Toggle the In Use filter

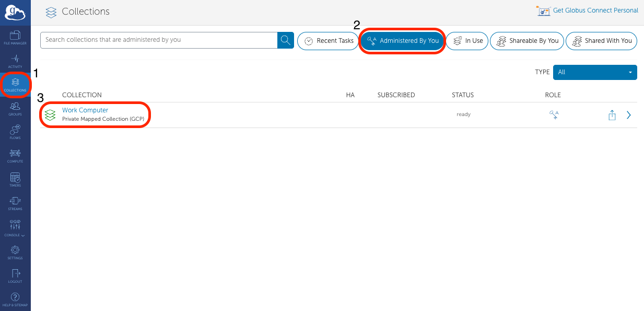point(467,41)
